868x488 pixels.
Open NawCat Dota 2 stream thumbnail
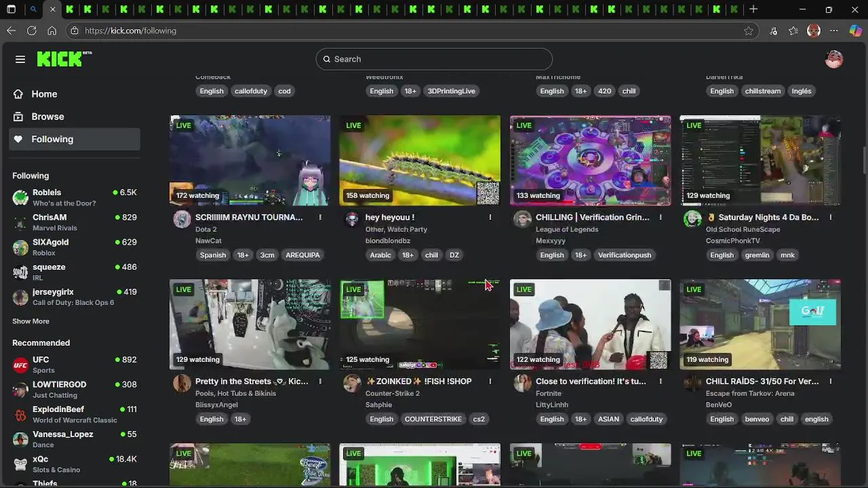(x=250, y=161)
